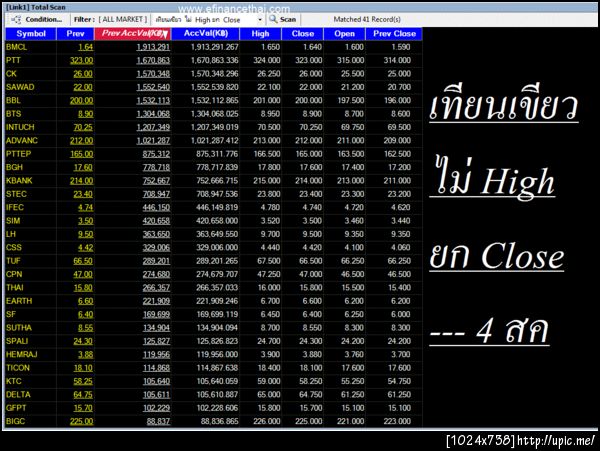
Task: Click CSS AccVal 329,006.000
Action: [x=217, y=248]
